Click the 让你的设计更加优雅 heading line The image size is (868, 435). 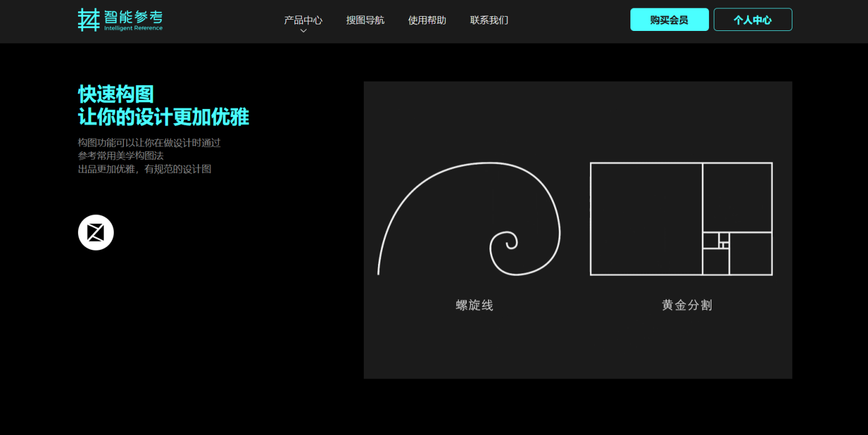(163, 117)
